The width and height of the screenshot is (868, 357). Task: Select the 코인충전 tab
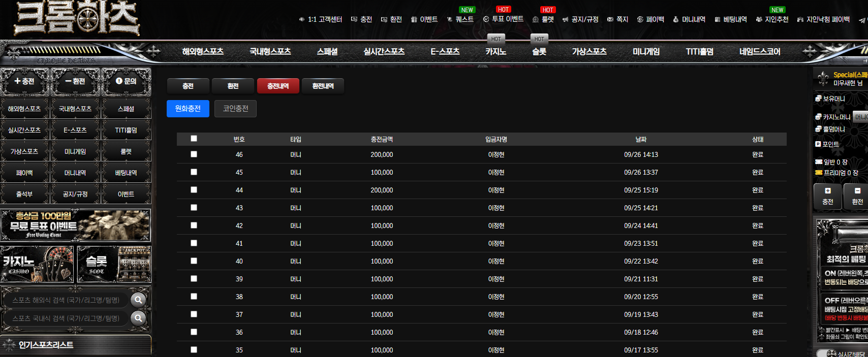click(236, 109)
